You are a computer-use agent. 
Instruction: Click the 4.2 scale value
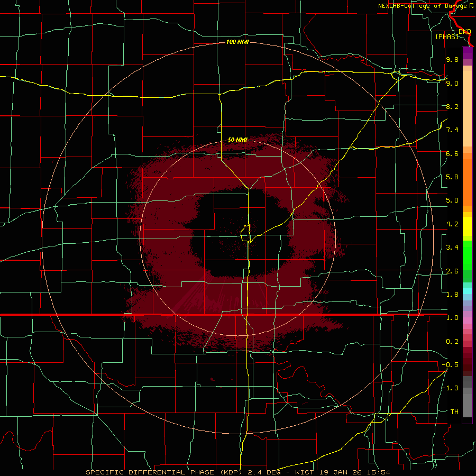(452, 224)
